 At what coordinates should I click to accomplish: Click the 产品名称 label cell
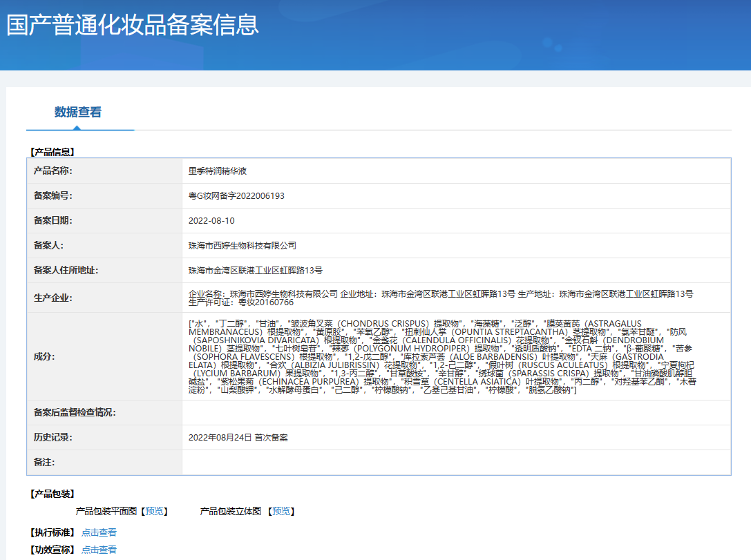[53, 171]
